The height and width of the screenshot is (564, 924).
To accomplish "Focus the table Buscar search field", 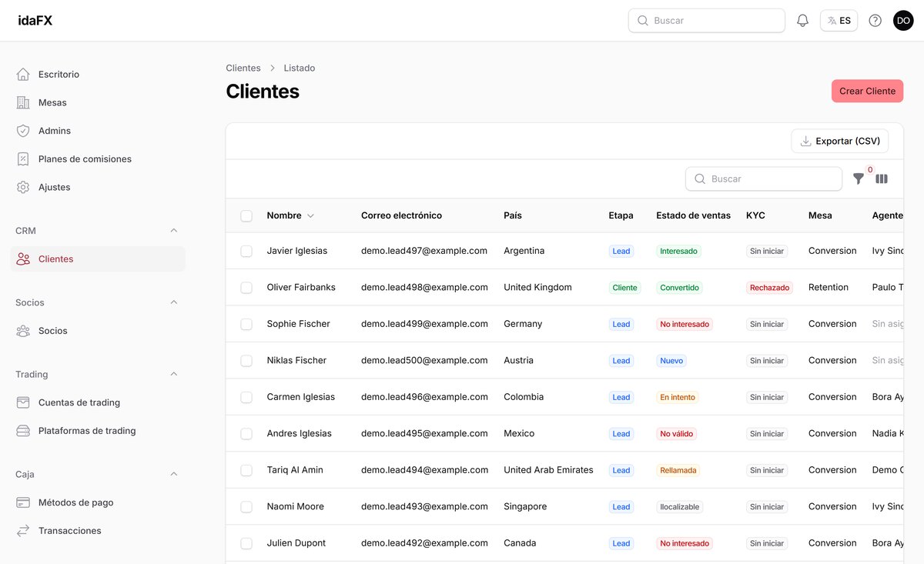I will pos(764,179).
